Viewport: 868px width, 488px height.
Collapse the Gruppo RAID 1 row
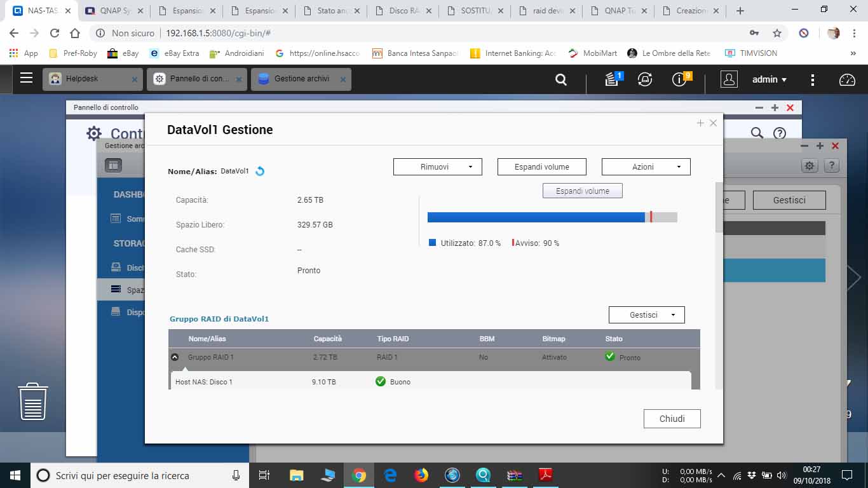[175, 357]
